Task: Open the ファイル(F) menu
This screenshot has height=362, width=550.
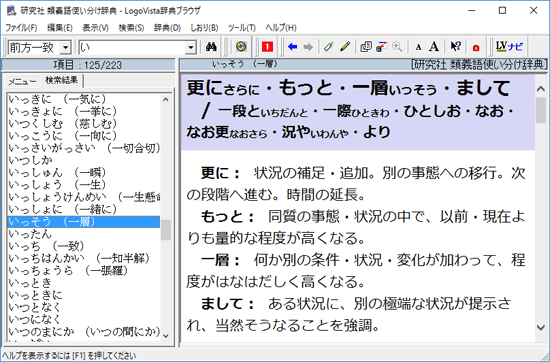Action: tap(21, 28)
